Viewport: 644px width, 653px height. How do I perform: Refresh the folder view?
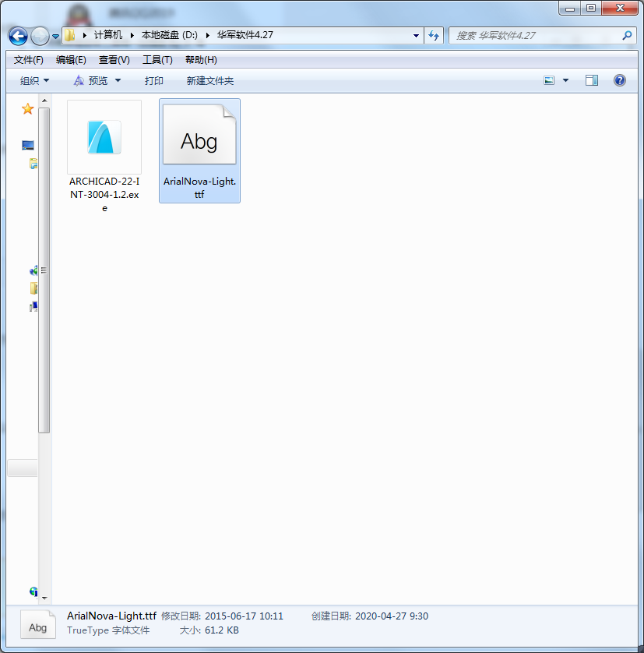434,35
